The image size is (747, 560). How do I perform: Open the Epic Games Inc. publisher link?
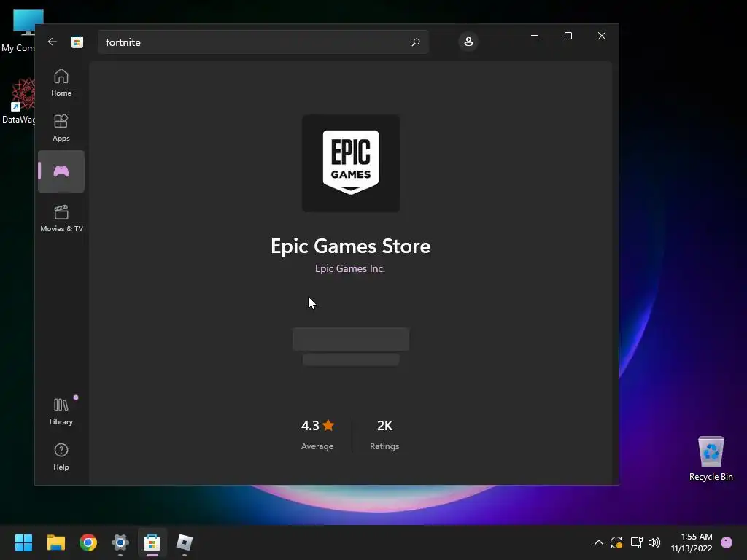pos(350,268)
